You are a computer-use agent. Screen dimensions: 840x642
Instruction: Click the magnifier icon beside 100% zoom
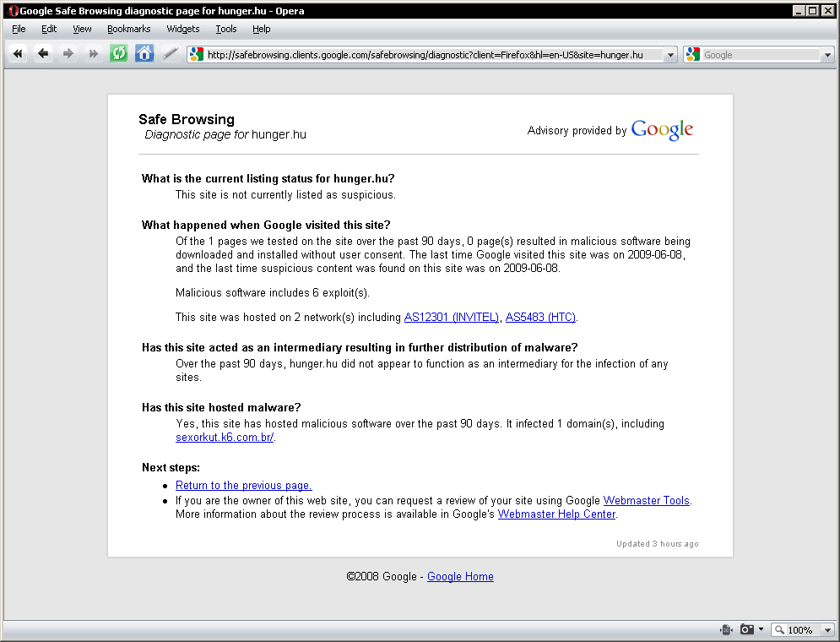click(779, 629)
